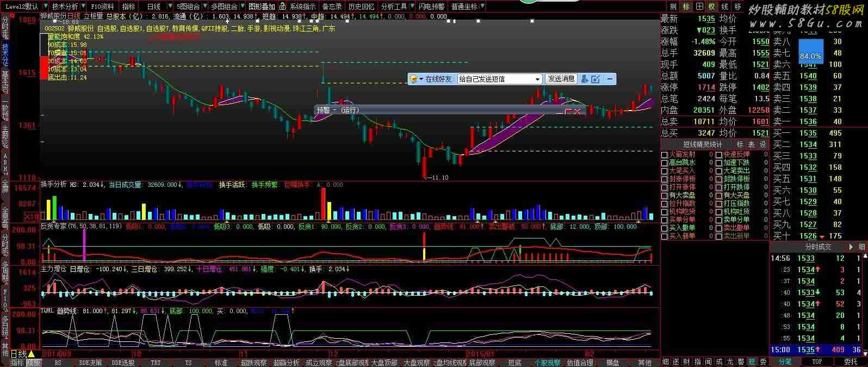
Task: Click the 测 icon in quote panel header
Action: [x=673, y=7]
